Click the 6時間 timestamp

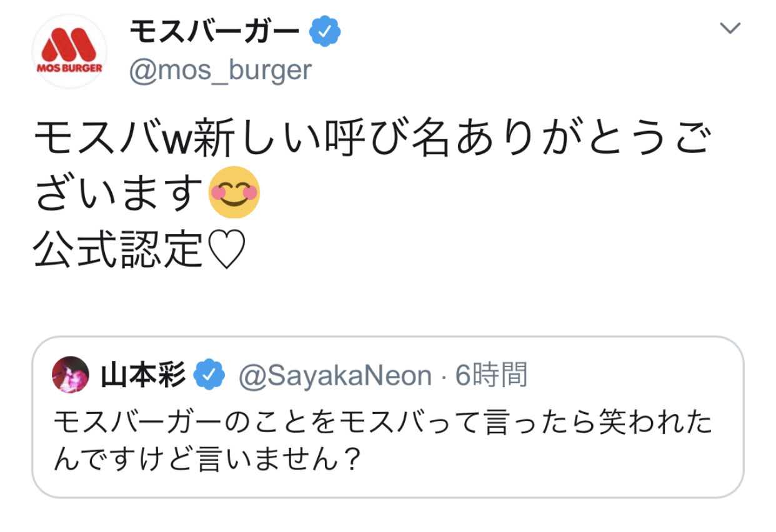(x=491, y=375)
